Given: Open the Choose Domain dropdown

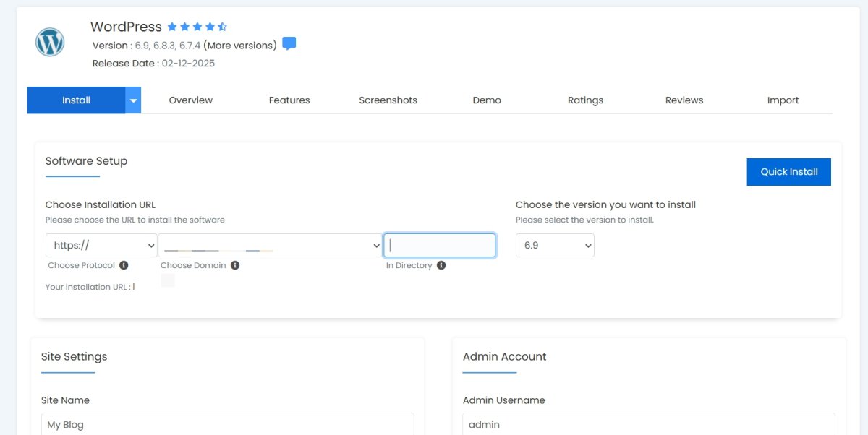Looking at the screenshot, I should click(x=270, y=246).
